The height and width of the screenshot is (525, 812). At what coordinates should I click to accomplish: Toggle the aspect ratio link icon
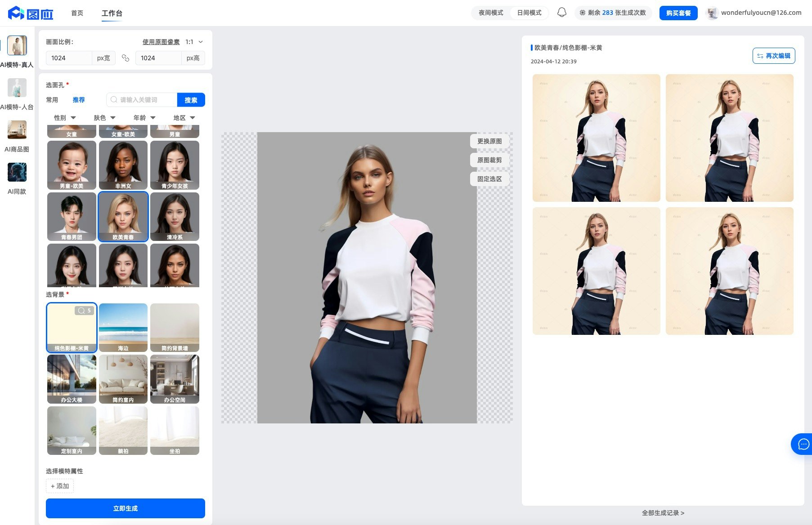click(126, 58)
